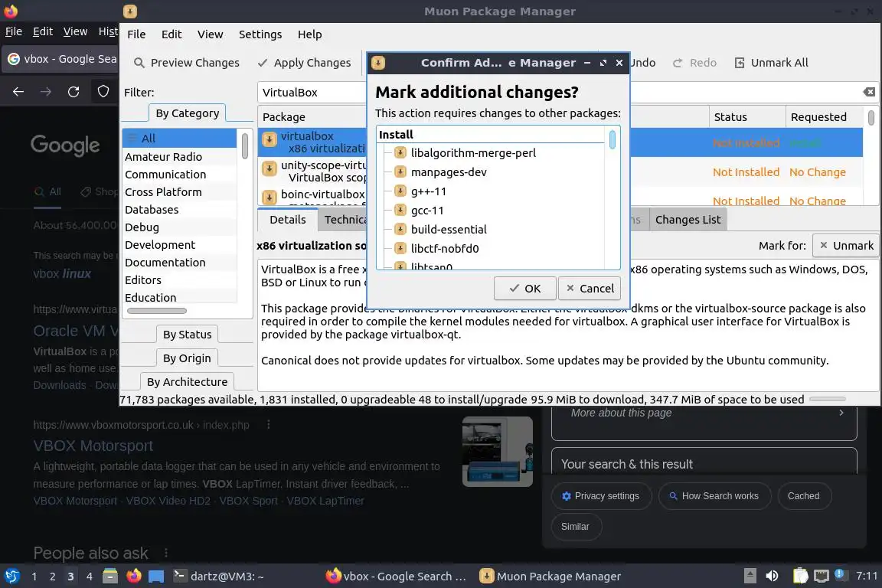This screenshot has width=882, height=588.
Task: Switch to the Details tab
Action: tap(287, 220)
